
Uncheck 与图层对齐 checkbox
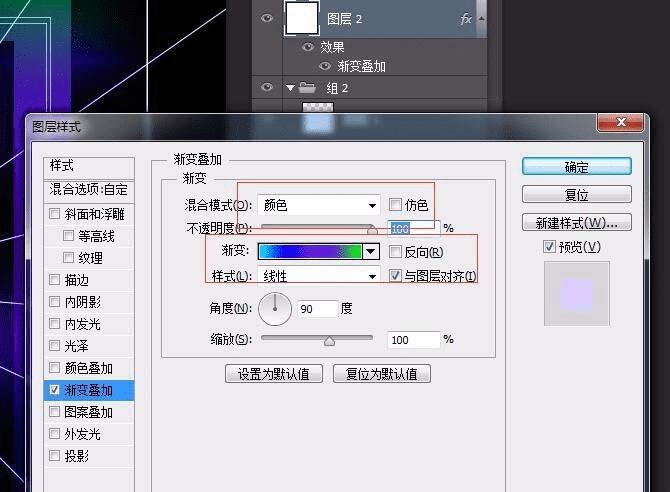pos(395,276)
